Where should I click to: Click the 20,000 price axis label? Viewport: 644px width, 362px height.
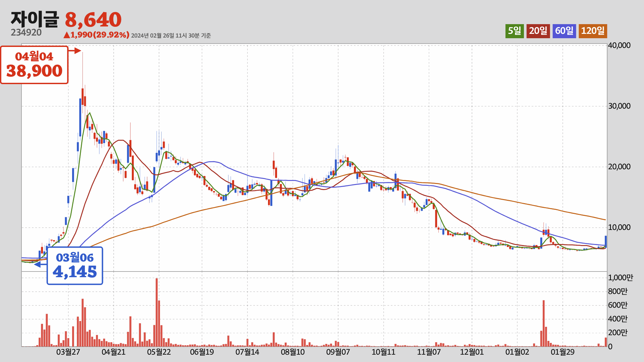(619, 167)
